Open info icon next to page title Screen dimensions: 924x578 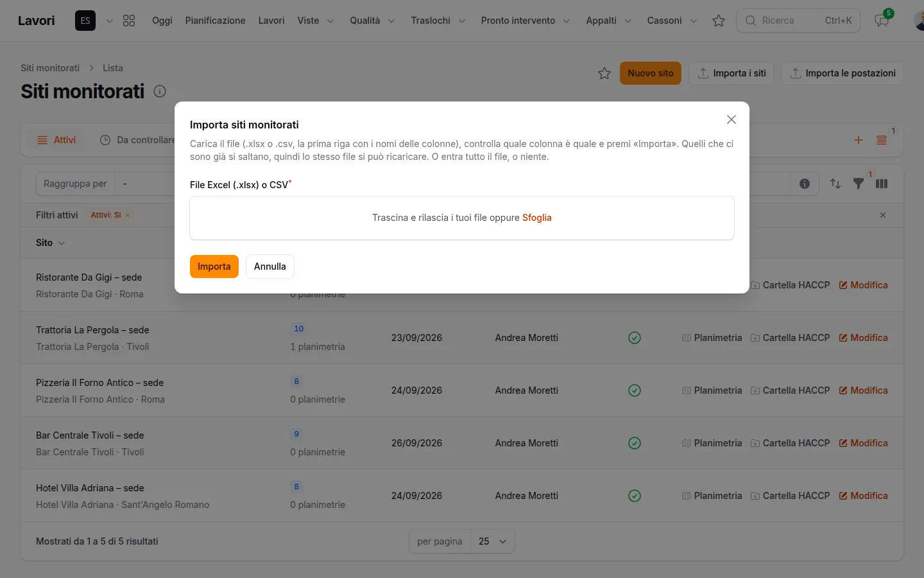pyautogui.click(x=160, y=91)
